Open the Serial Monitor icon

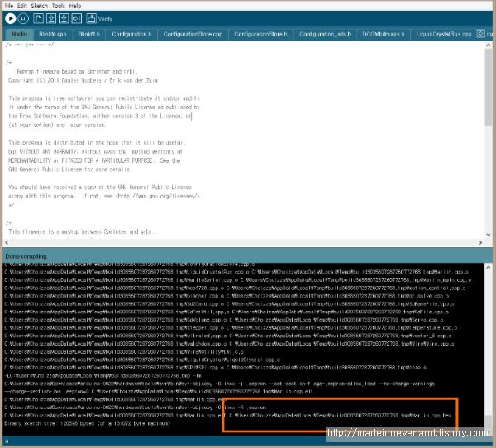[x=92, y=19]
